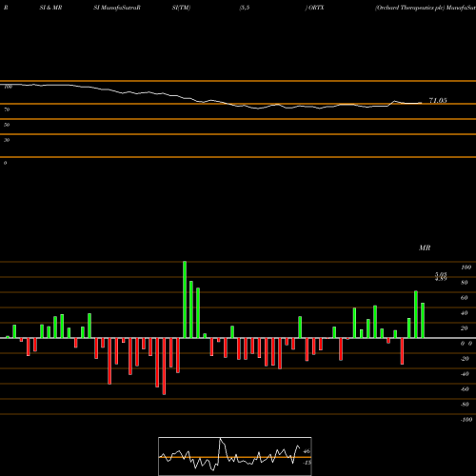Image resolution: width=476 pixels, height=476 pixels.
Task: Click the 'SI & MR' header text
Action: [x=50, y=8]
